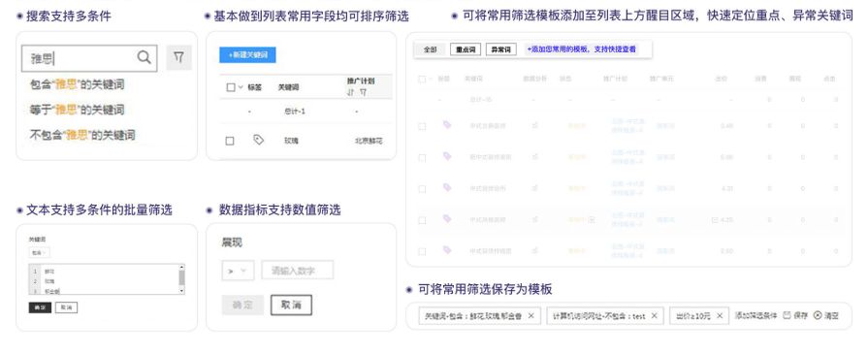Click the magnifier search icon beside 雅思
The width and height of the screenshot is (868, 355).
[144, 57]
